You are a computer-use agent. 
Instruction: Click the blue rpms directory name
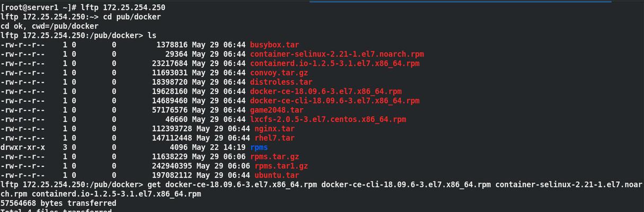[259, 147]
